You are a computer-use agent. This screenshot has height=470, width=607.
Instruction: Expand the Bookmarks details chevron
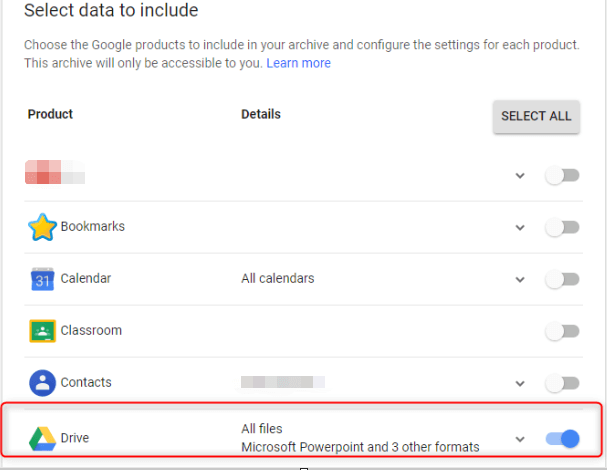(520, 228)
